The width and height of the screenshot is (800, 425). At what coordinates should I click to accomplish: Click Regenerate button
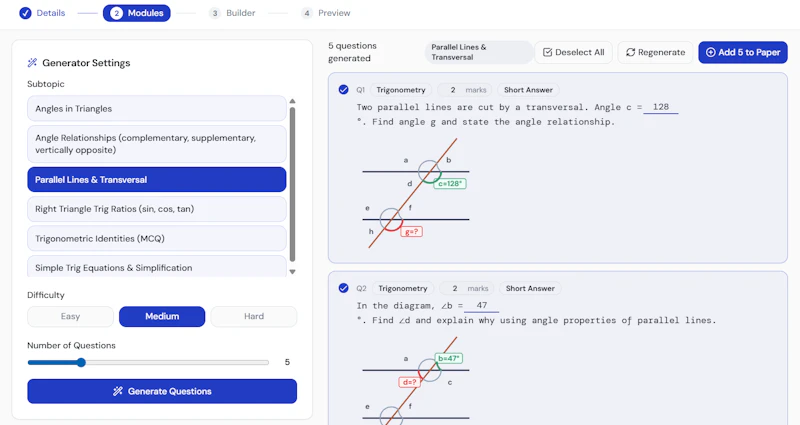click(x=656, y=53)
